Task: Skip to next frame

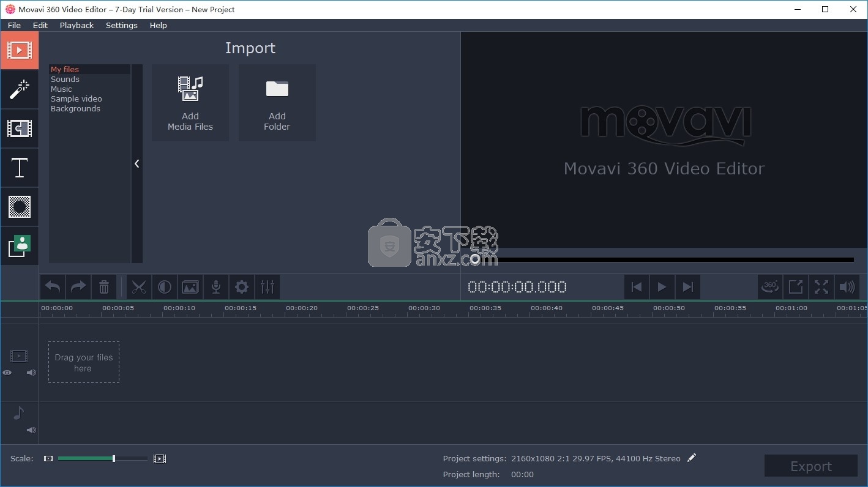Action: coord(687,287)
